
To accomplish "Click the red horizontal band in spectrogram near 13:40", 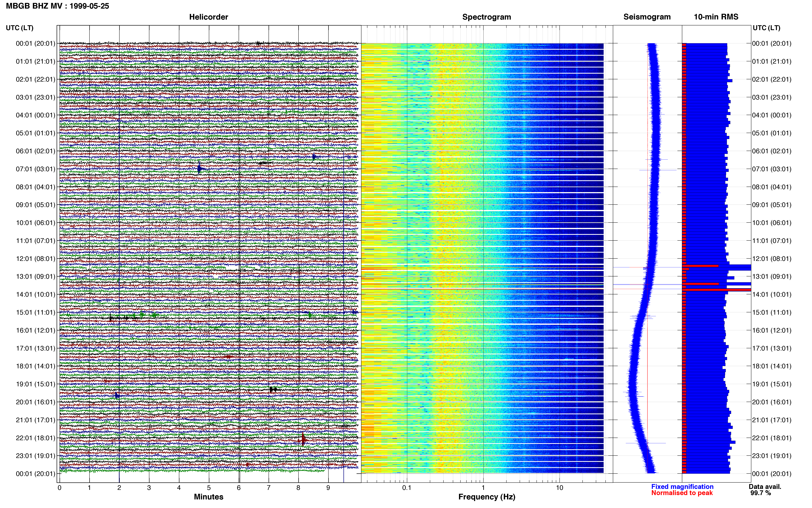I will click(482, 289).
